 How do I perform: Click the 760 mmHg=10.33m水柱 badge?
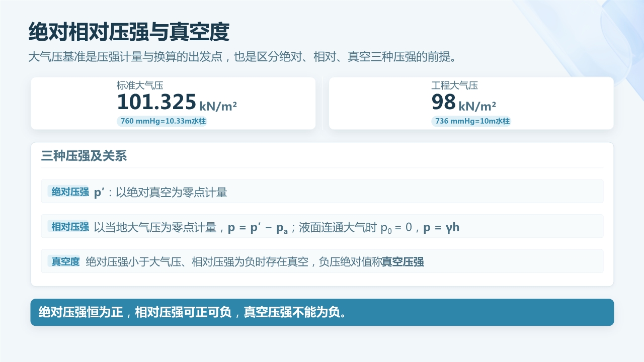click(x=163, y=121)
